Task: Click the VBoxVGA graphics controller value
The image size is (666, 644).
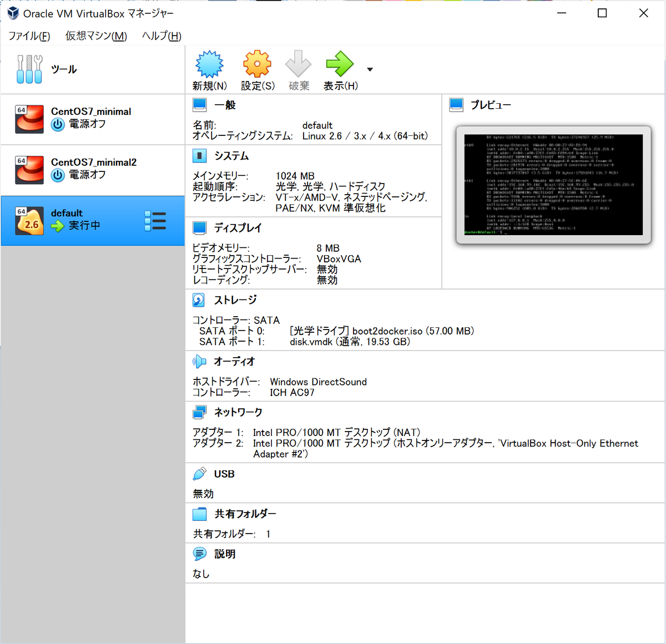Action: point(339,259)
